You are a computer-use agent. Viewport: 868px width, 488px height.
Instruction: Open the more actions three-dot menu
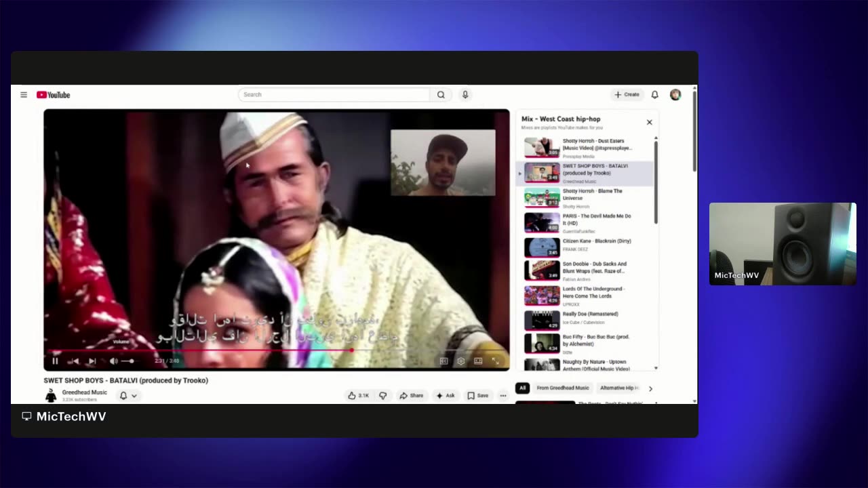click(503, 396)
